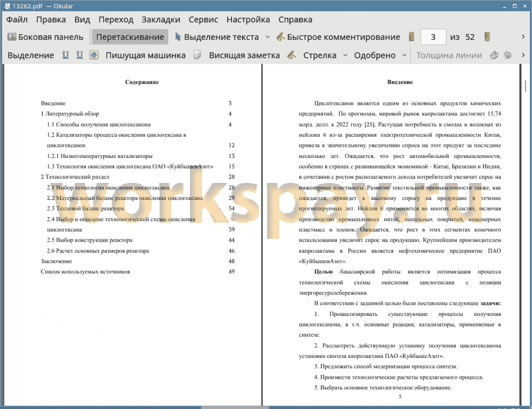Image resolution: width=532 pixels, height=409 pixels.
Task: Go to next page icon
Action: [487, 37]
